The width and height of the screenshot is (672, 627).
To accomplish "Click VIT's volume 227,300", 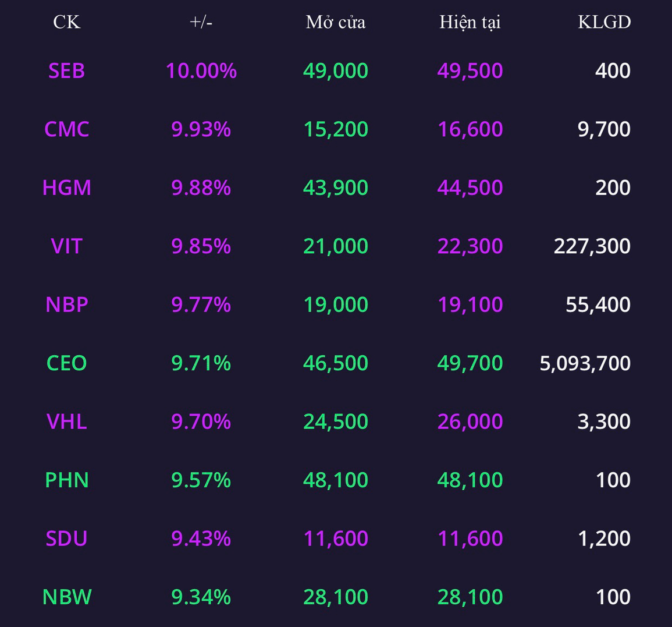I will 592,247.
